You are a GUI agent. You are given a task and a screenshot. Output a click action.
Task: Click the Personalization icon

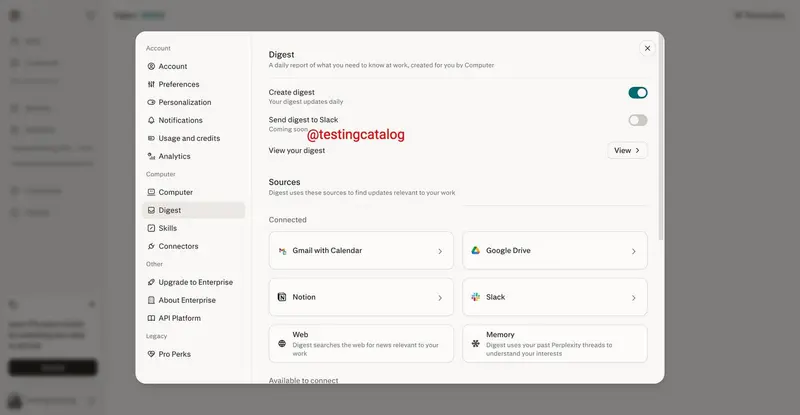151,102
